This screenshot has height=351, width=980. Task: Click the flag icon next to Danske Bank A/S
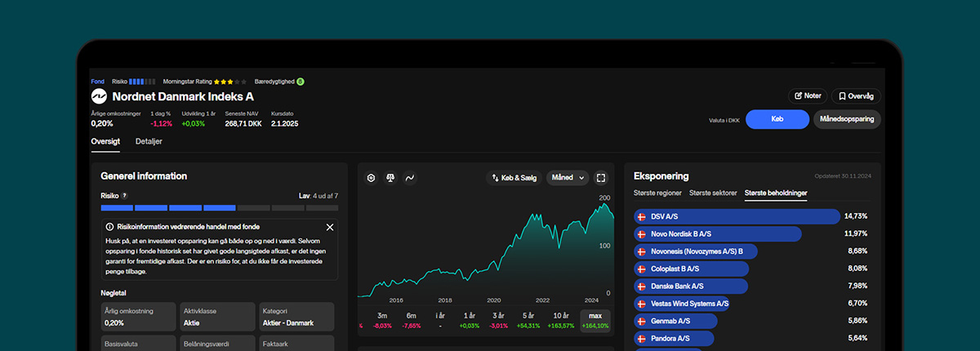pos(641,286)
